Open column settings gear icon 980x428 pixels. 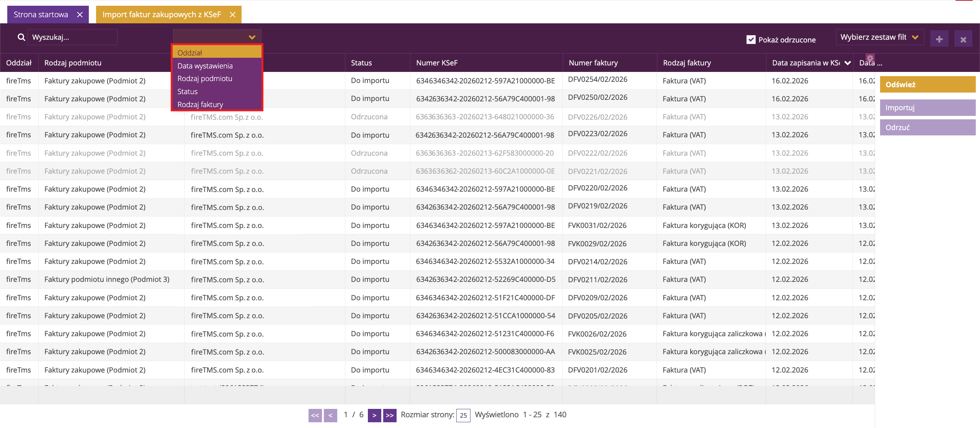(870, 58)
